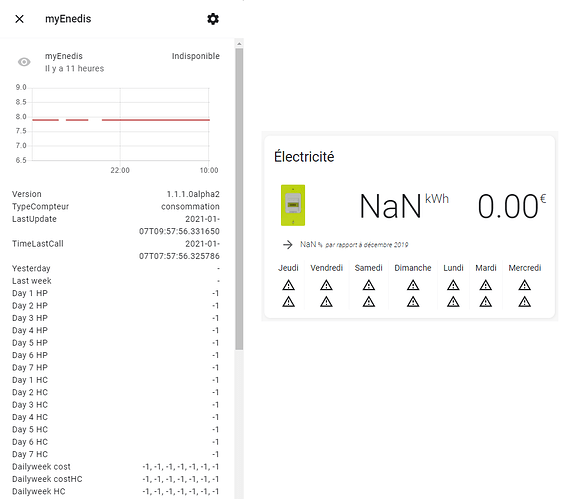Click upper warning icon under Vendredi
The width and height of the screenshot is (566, 499).
pyautogui.click(x=326, y=285)
